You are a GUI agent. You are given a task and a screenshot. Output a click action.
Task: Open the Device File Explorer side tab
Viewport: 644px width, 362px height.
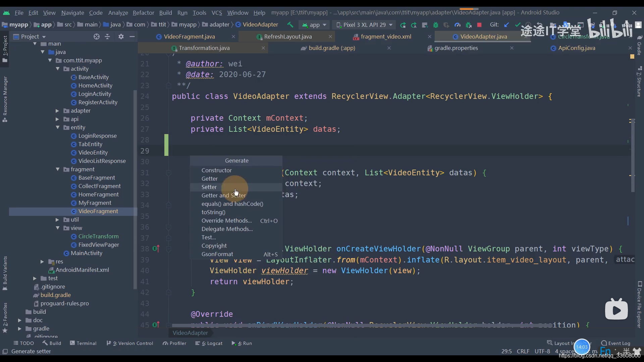(x=639, y=304)
